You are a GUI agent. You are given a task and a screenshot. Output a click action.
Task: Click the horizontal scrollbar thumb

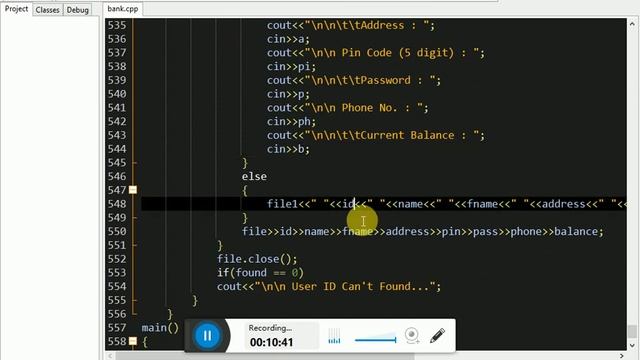point(265,356)
